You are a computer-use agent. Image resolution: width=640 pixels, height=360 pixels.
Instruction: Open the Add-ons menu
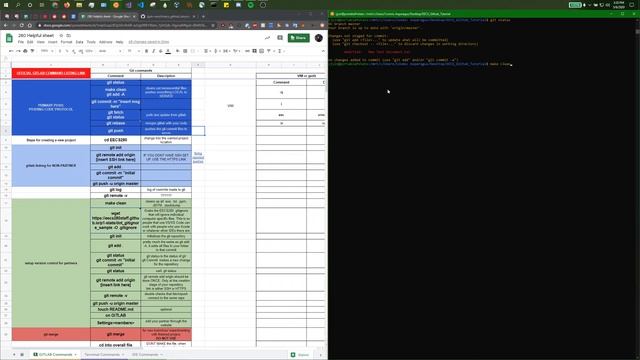105,42
